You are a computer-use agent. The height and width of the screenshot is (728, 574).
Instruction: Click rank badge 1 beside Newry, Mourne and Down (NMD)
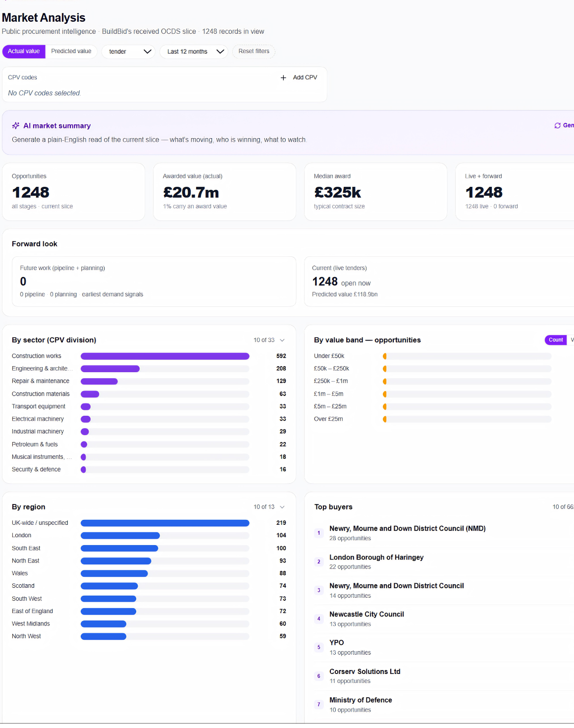[x=319, y=533]
